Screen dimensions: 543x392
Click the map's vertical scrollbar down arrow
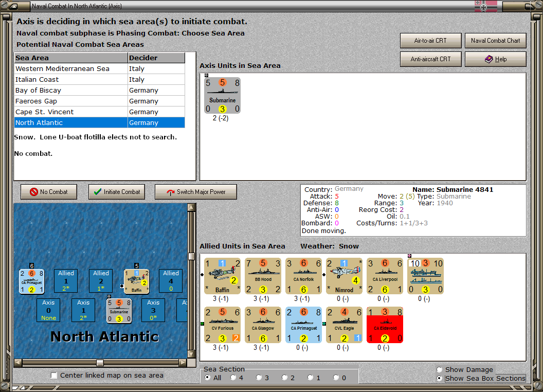click(191, 354)
